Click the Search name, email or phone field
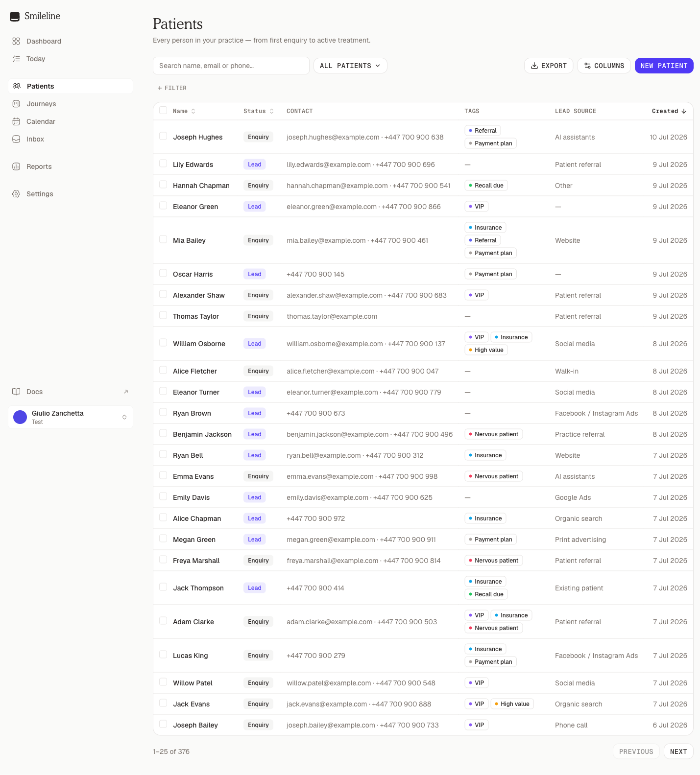Screen dimensions: 700x775 [x=231, y=66]
